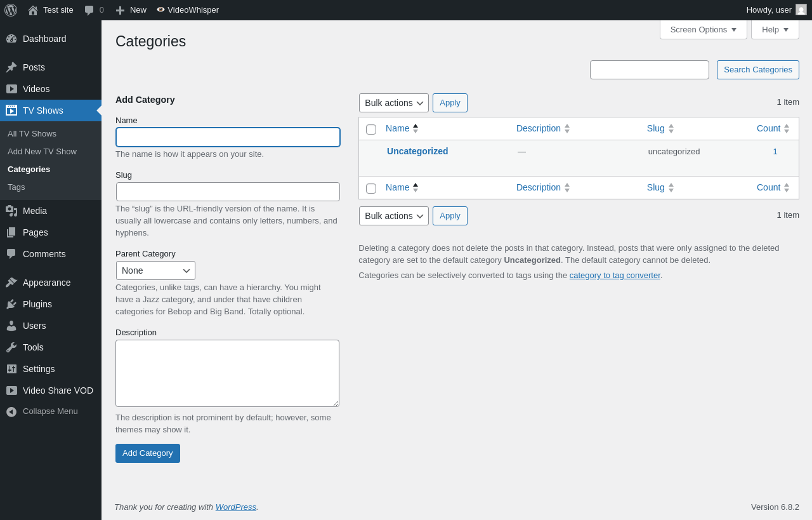Click sort arrows beside top Name header
Viewport: 812px width, 520px height.
(416, 128)
